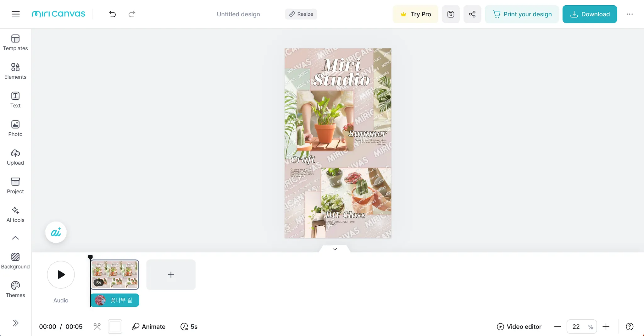Click the Miri Canvas logo
Image resolution: width=644 pixels, height=336 pixels.
tap(58, 14)
